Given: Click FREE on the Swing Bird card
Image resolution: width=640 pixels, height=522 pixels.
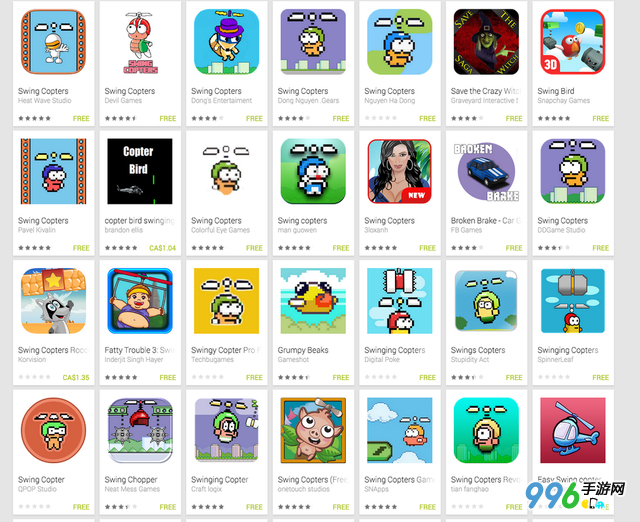Looking at the screenshot, I should [x=600, y=118].
